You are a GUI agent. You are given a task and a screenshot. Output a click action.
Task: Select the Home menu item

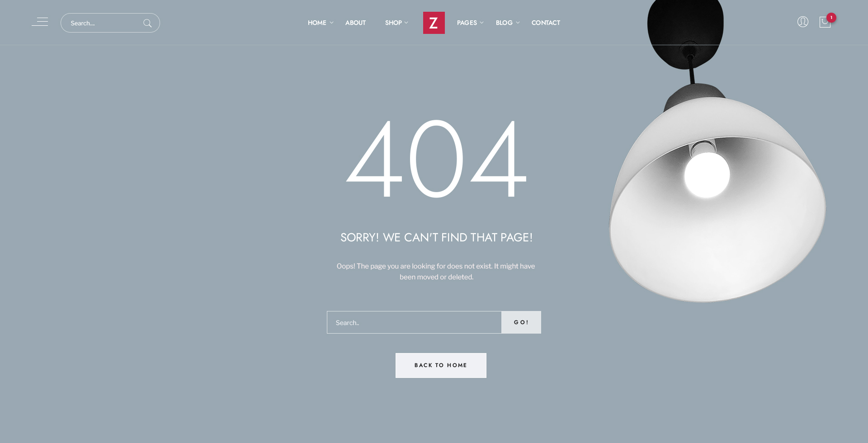(x=317, y=23)
